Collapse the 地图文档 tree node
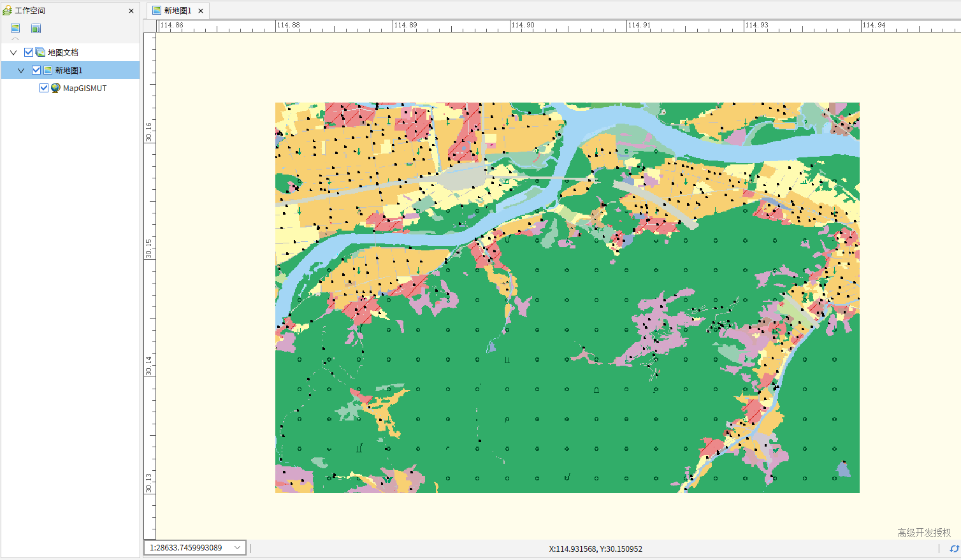The width and height of the screenshot is (961, 560). [13, 52]
